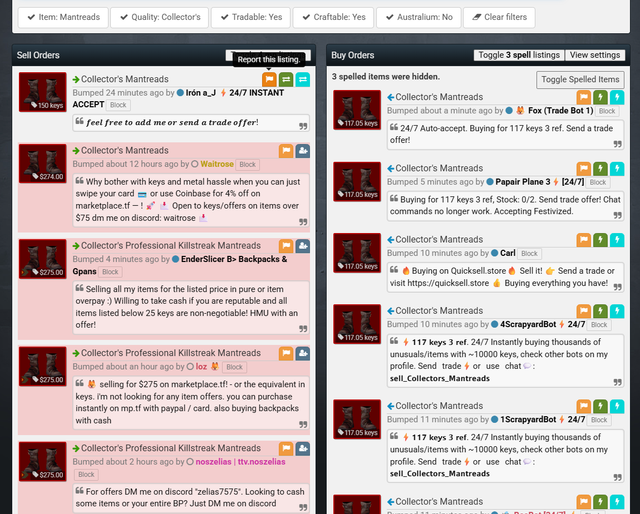This screenshot has width=640, height=514.
Task: Click cyan lightning icon on 4ScrapyardBot order
Action: click(x=617, y=311)
